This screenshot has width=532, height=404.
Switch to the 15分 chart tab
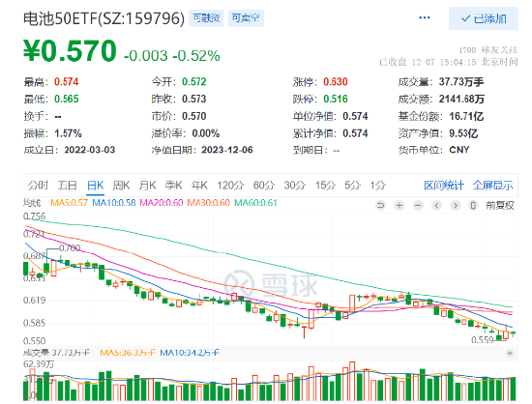[x=325, y=186]
